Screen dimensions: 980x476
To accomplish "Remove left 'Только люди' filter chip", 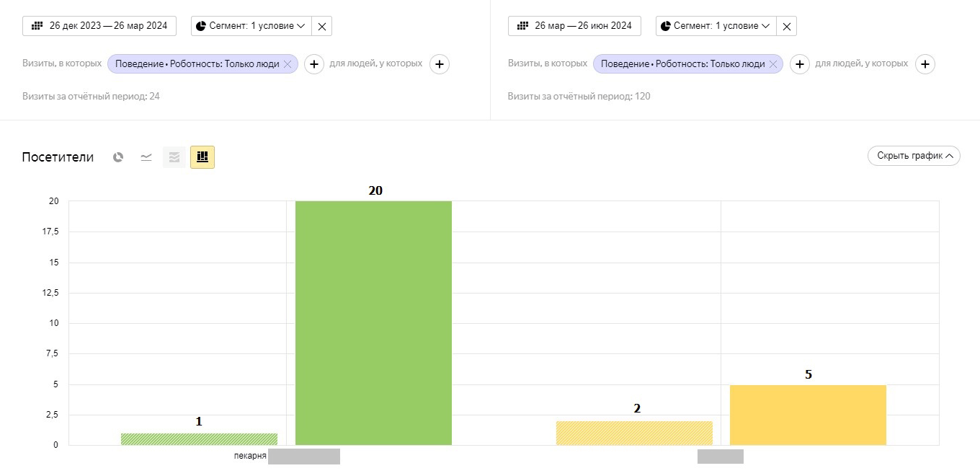I will click(x=288, y=64).
